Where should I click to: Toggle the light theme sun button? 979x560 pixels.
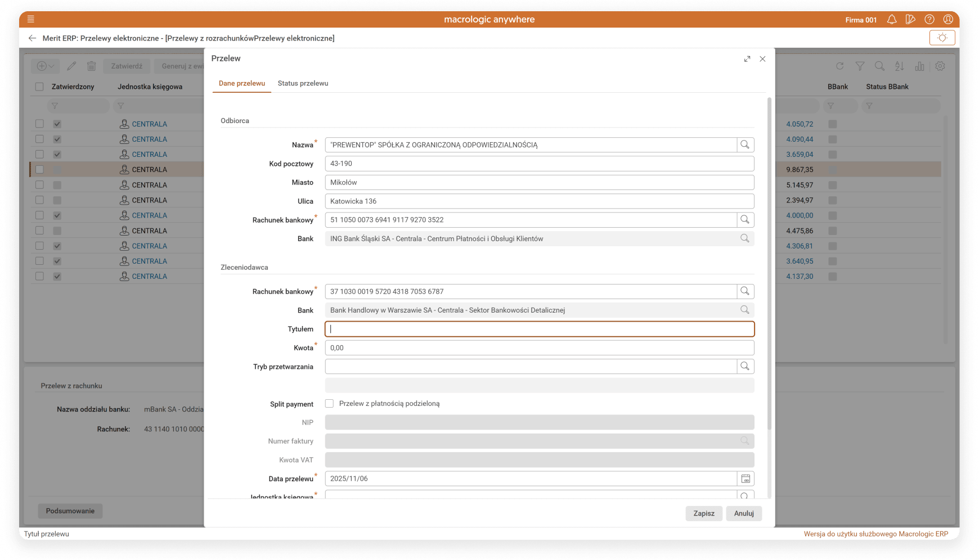[942, 38]
